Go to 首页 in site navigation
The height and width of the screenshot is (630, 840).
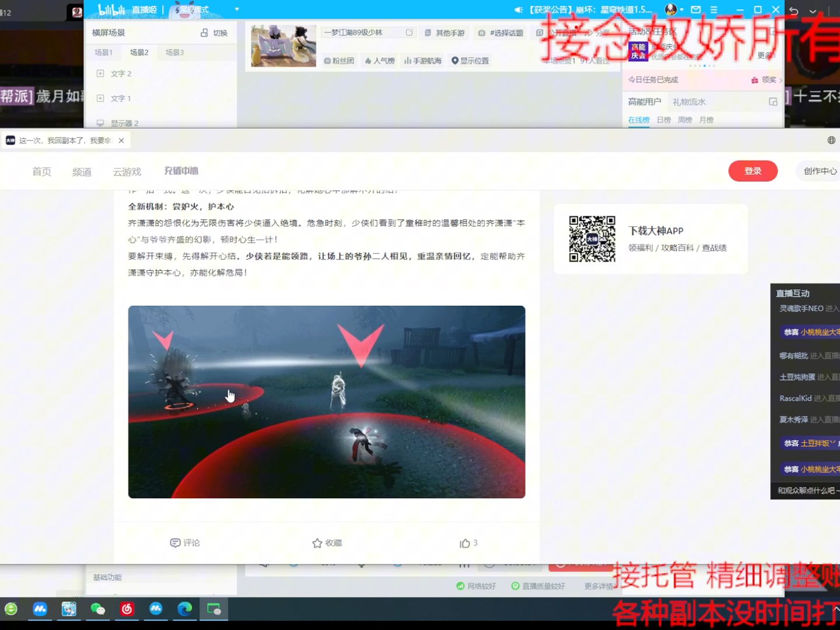(42, 171)
